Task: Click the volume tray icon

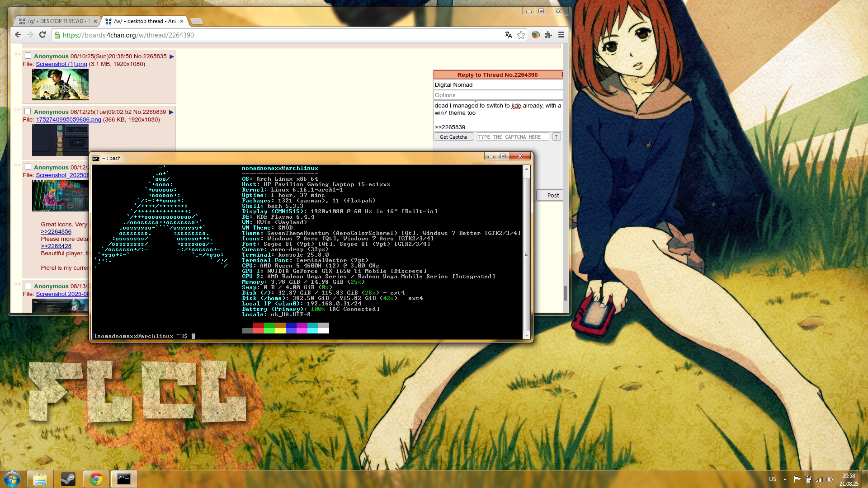Action: click(830, 479)
